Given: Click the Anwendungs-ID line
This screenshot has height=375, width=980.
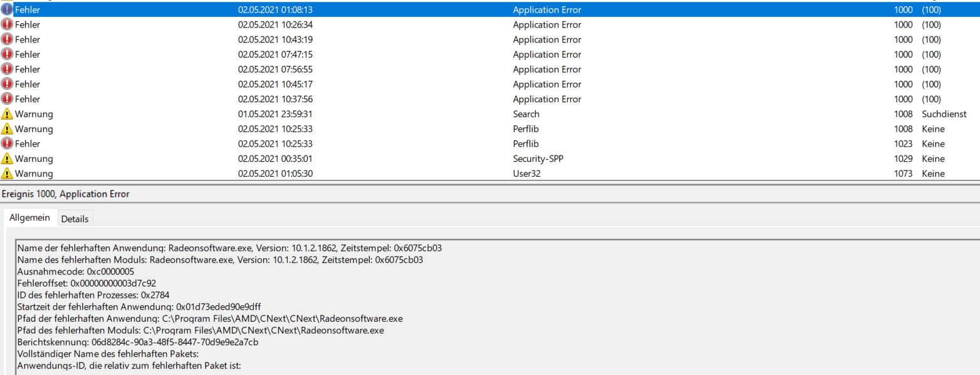Looking at the screenshot, I should tap(129, 365).
